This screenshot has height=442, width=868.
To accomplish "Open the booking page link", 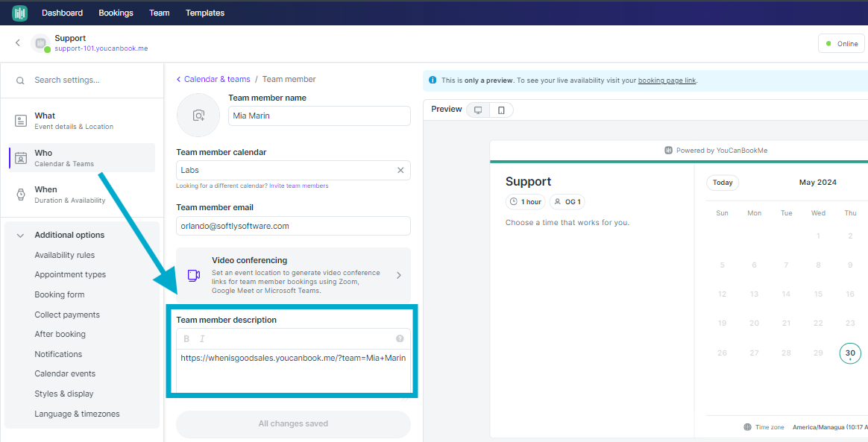I will (667, 80).
